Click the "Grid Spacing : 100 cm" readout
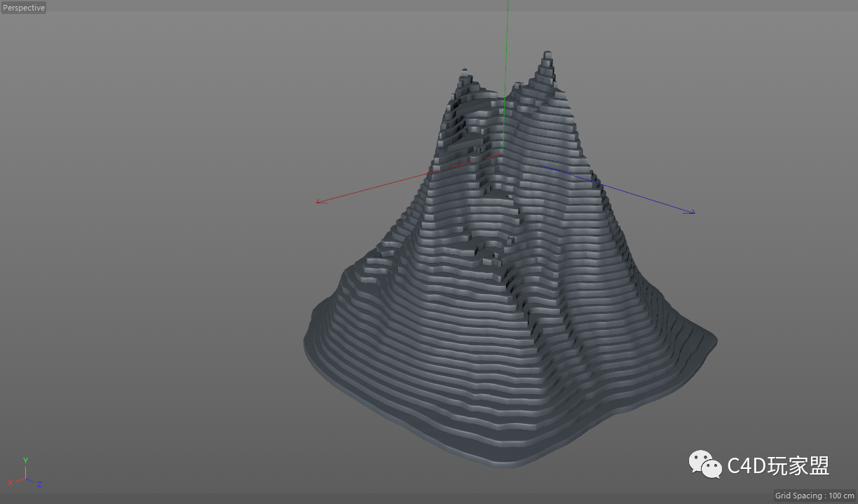858x504 pixels. [x=815, y=496]
